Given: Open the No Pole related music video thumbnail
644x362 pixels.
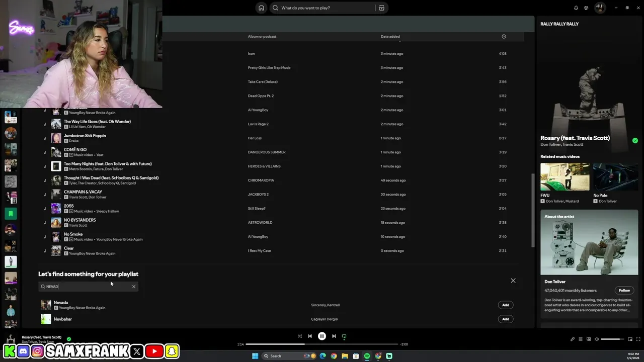Looking at the screenshot, I should 615,177.
